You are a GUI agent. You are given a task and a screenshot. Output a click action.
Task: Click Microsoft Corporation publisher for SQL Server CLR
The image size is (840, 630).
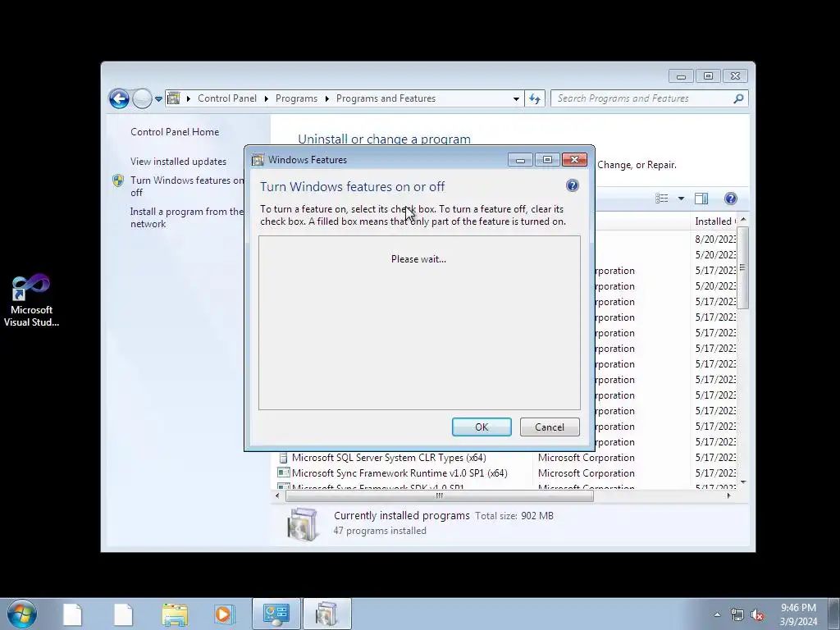[586, 458]
